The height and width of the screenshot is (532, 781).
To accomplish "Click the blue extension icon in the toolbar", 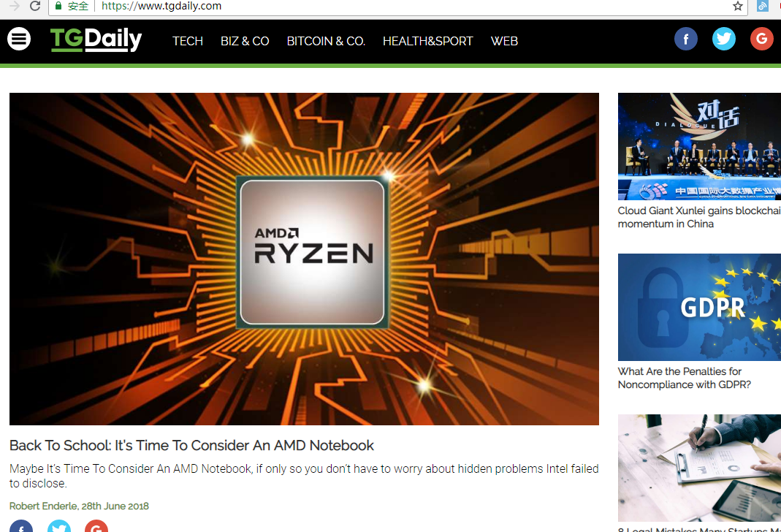I will (x=762, y=6).
